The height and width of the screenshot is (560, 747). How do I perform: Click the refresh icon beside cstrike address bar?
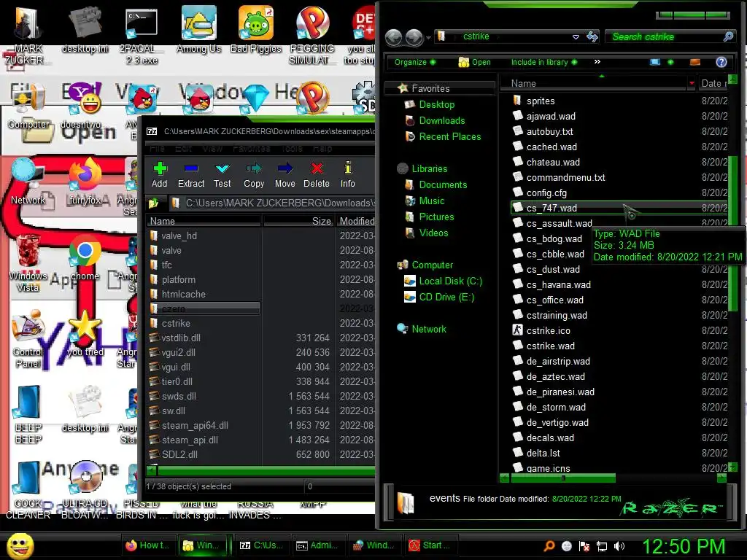592,36
